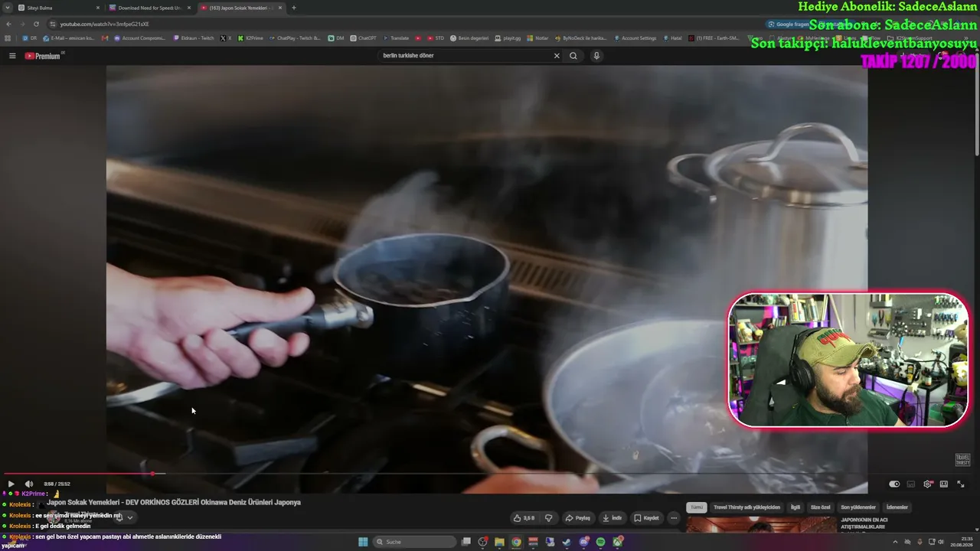
Task: Open more actions three-dot menu
Action: tap(674, 518)
